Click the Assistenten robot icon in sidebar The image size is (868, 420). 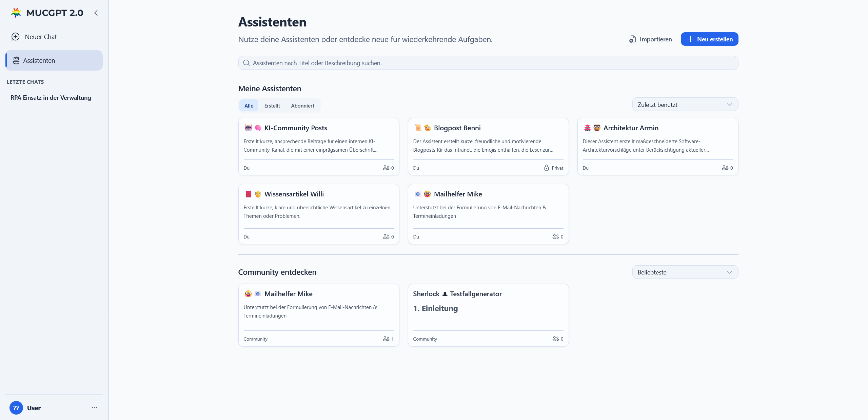(16, 60)
